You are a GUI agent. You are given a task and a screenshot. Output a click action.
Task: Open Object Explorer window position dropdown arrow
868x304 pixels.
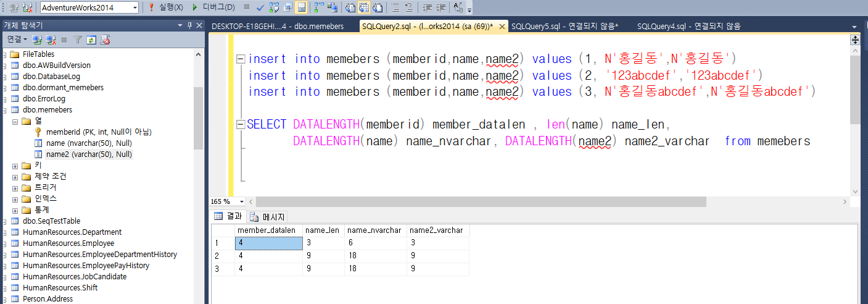[180, 25]
